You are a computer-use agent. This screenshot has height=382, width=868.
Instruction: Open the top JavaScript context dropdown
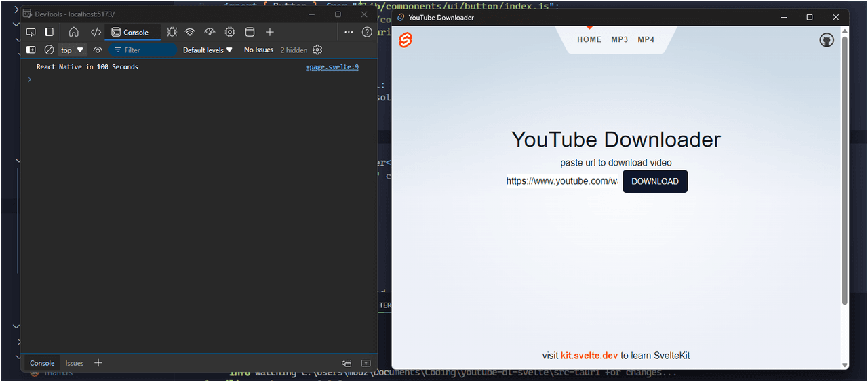[72, 50]
